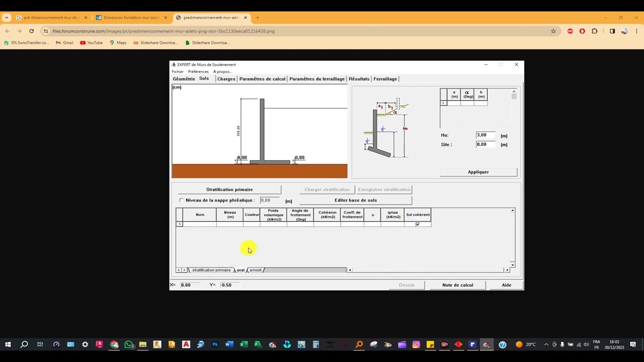The image size is (644, 362).
Task: Open Paramètres de calcul tab
Action: click(x=262, y=79)
